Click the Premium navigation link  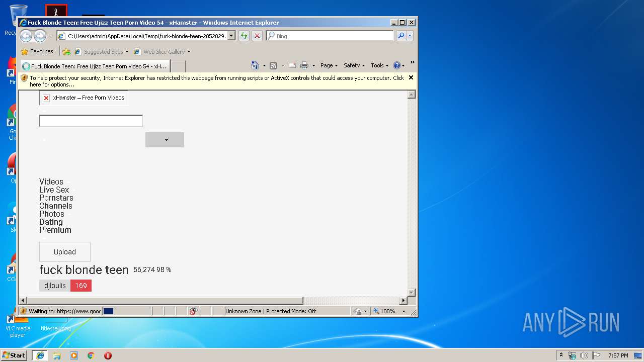pyautogui.click(x=55, y=230)
